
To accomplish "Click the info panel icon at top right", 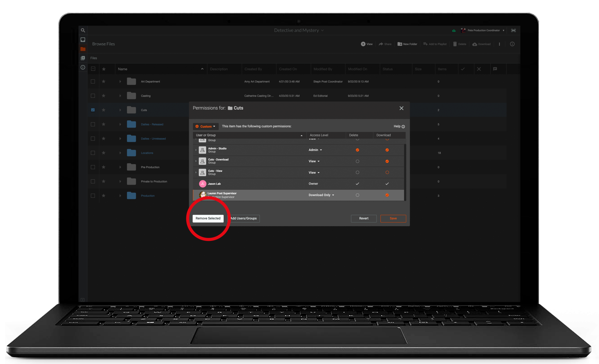I will 512,44.
